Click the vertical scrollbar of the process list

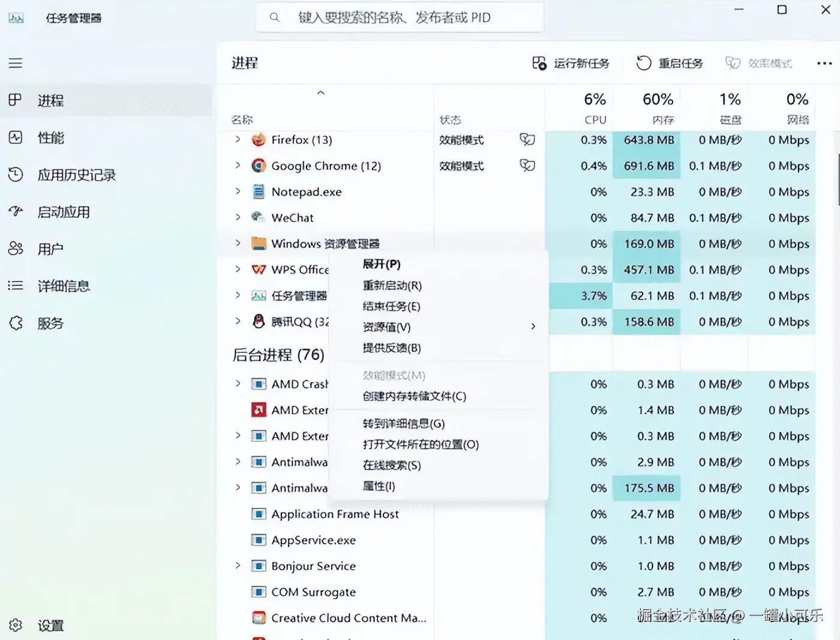click(x=838, y=180)
